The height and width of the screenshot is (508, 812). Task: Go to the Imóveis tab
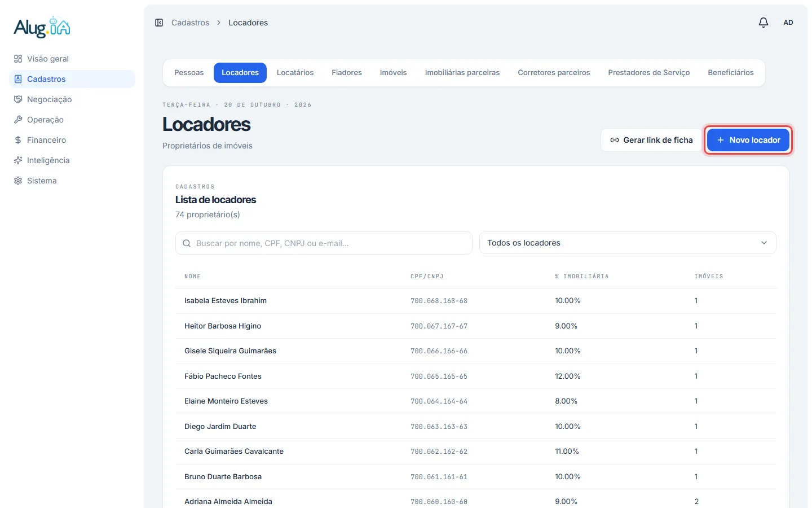394,73
